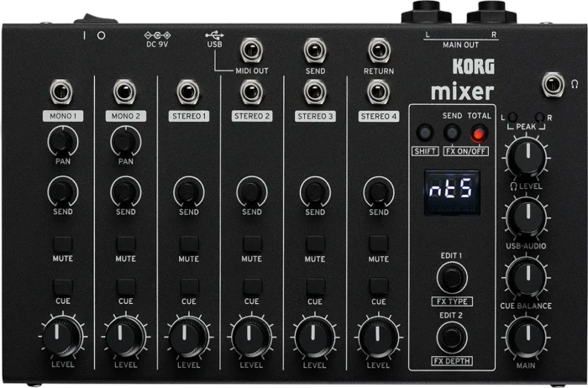Toggle the MONO 2 MUTE button
588x388 pixels.
[x=126, y=244]
